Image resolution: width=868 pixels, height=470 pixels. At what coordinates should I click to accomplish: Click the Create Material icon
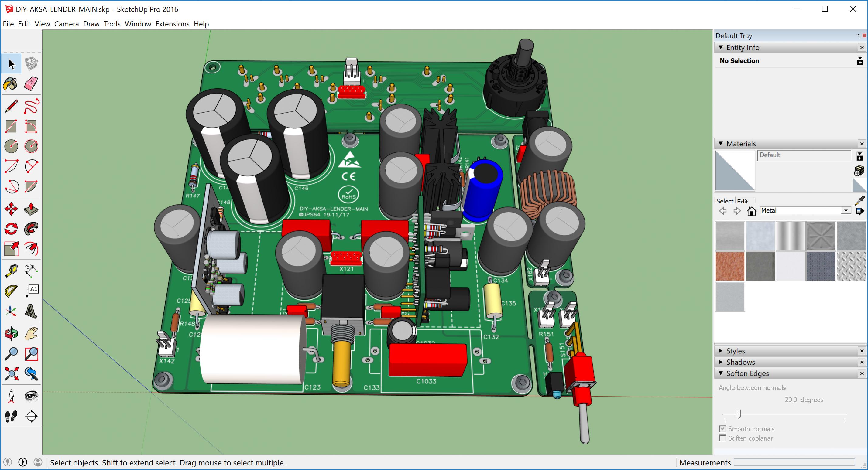859,171
